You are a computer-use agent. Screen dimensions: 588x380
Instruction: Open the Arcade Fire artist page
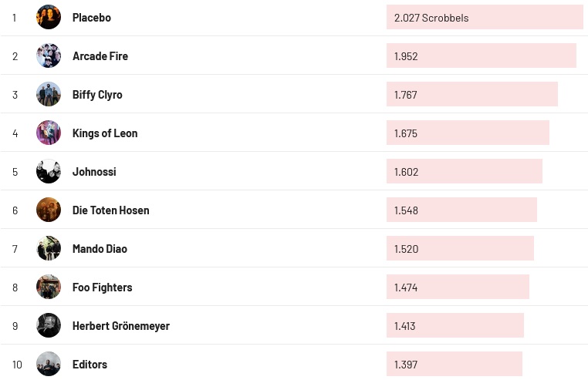pyautogui.click(x=100, y=55)
